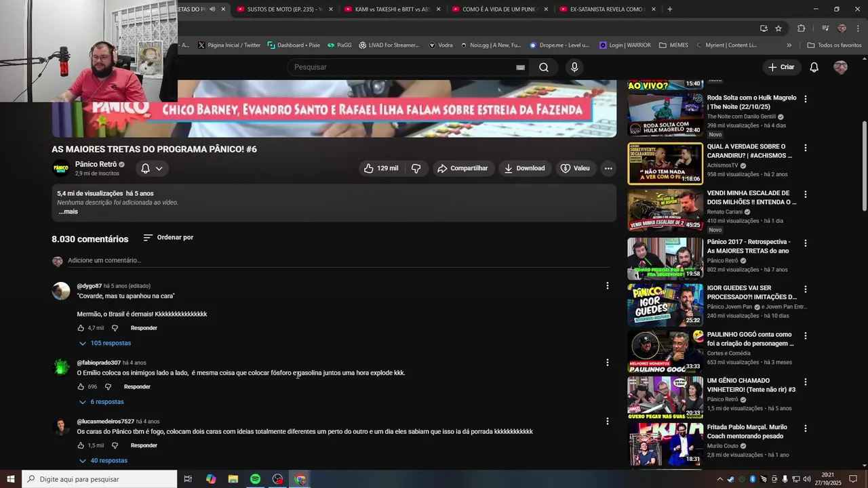Screen dimensions: 868x488
Task: Open the video's more actions menu
Action: [x=608, y=168]
